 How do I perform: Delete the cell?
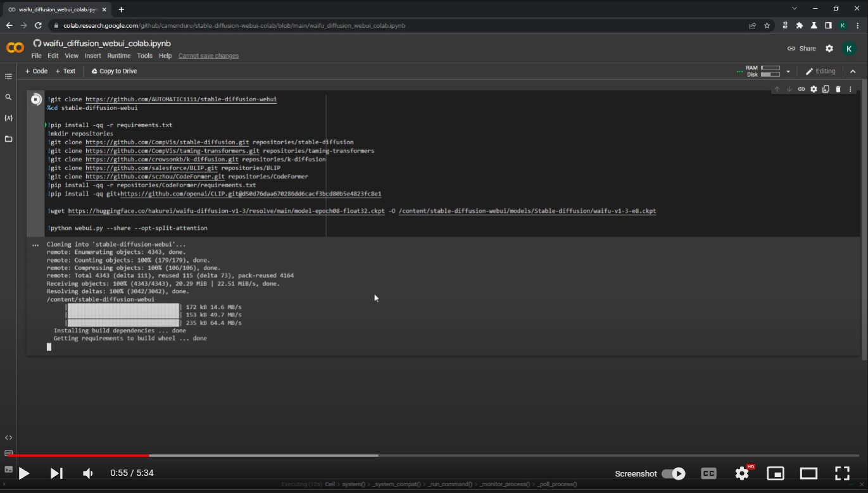click(x=838, y=89)
